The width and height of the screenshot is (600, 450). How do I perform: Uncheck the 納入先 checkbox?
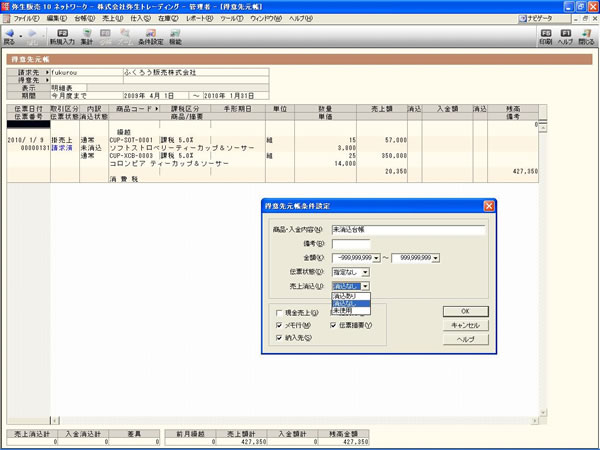click(x=279, y=338)
